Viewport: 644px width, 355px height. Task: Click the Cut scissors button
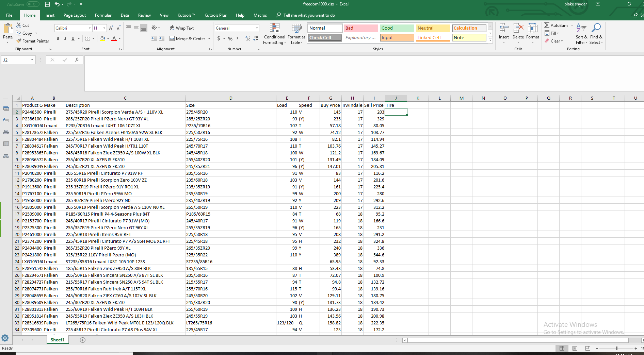pos(23,26)
